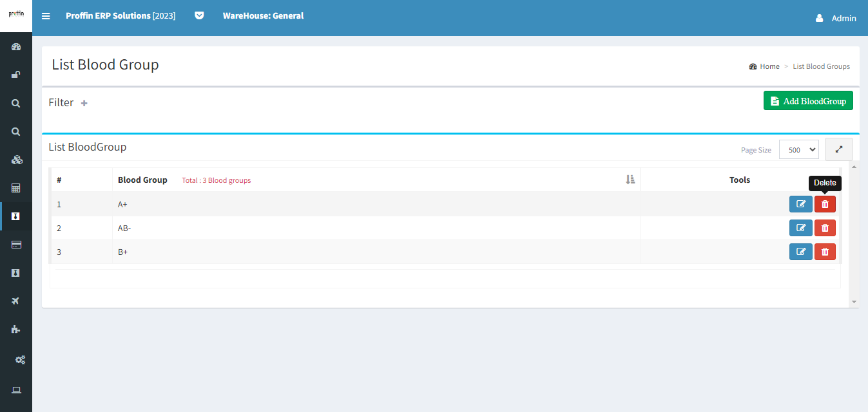Open the puzzle piece sidebar icon
This screenshot has width=868, height=412.
[16, 329]
